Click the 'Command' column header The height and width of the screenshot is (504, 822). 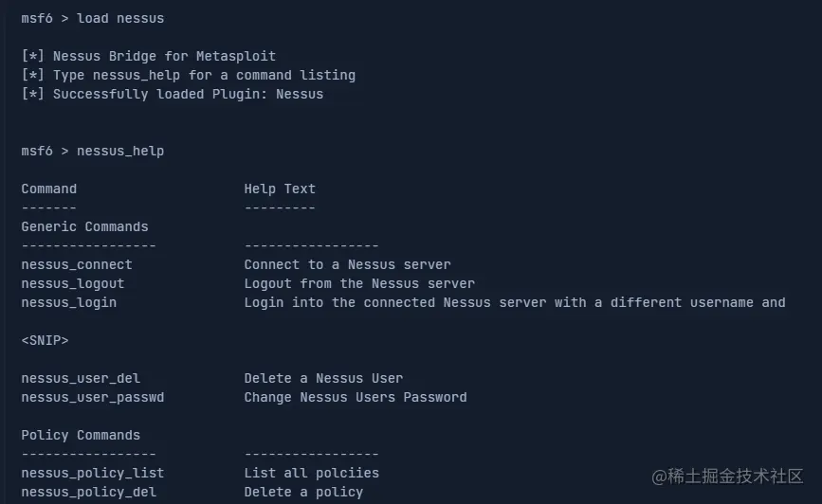pyautogui.click(x=49, y=189)
